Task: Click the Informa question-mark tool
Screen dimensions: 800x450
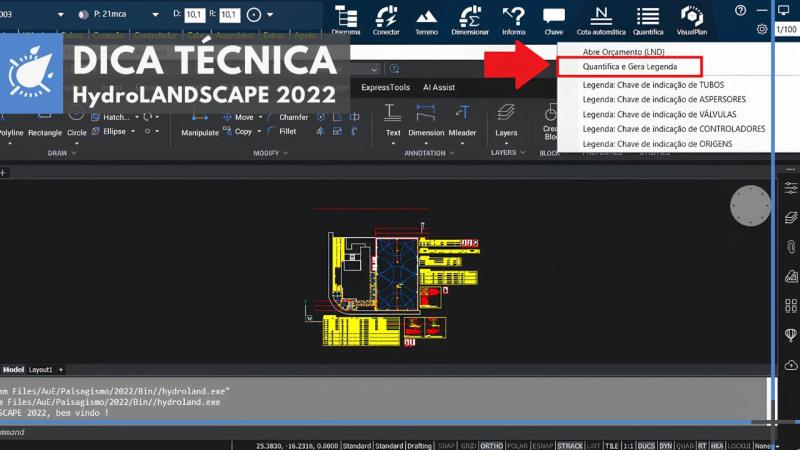Action: coord(514,20)
